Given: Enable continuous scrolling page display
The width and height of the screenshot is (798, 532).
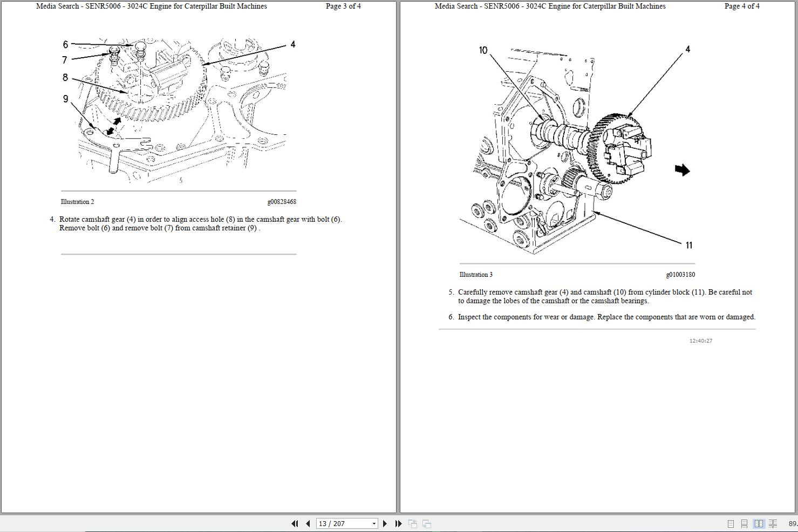Looking at the screenshot, I should pyautogui.click(x=744, y=523).
